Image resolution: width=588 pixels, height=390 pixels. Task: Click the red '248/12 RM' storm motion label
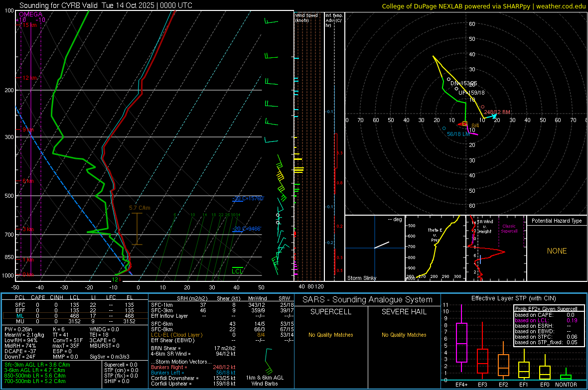(x=497, y=112)
